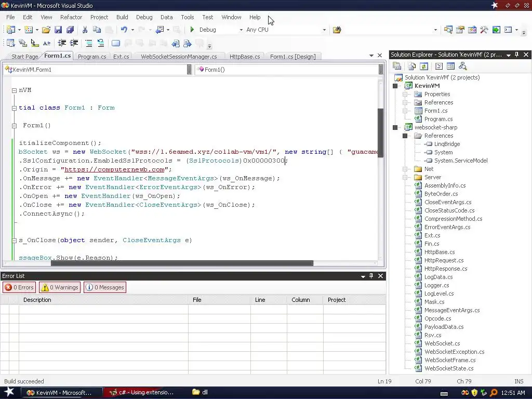Click the Navigate Backward icon
Screen dimensions: 532x399
click(159, 30)
